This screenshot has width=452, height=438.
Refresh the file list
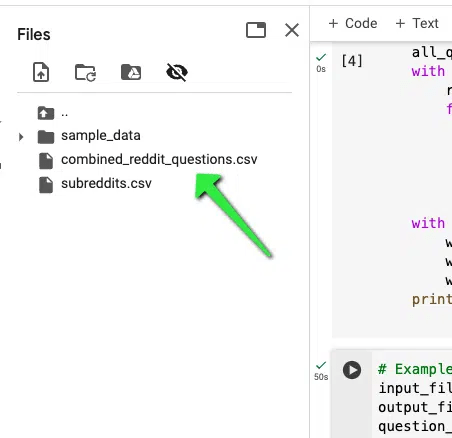[x=85, y=72]
